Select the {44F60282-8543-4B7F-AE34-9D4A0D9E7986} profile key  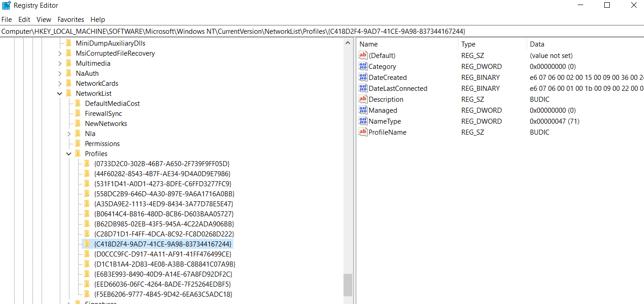162,173
